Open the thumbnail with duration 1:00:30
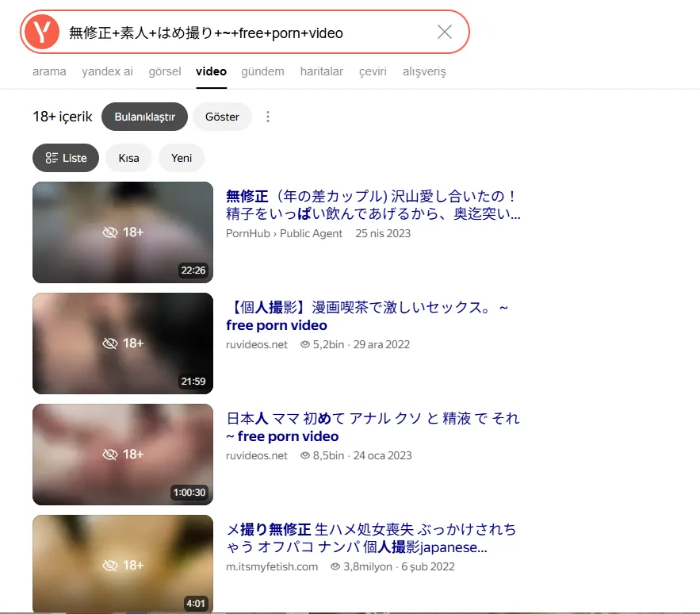 pyautogui.click(x=123, y=455)
